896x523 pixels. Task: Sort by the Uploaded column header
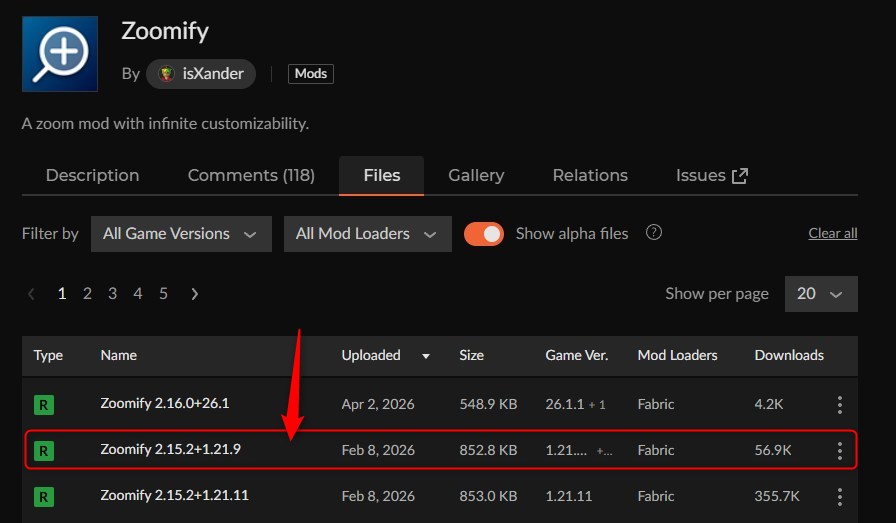point(371,355)
